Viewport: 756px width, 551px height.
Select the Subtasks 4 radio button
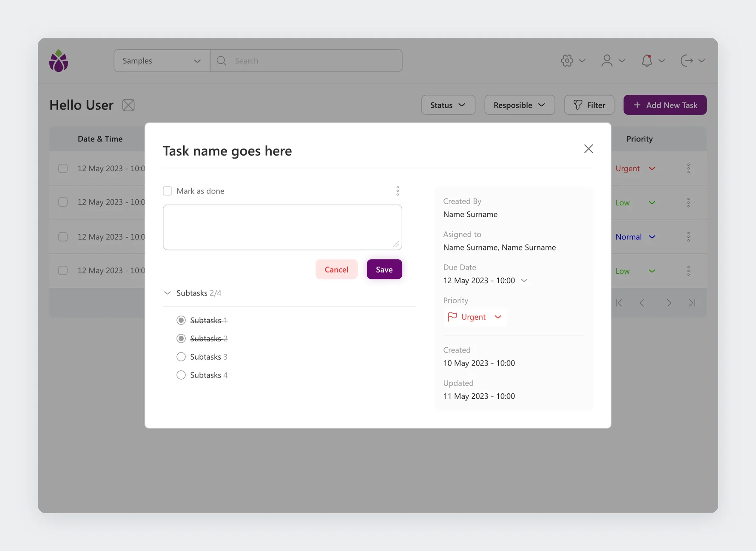point(181,375)
